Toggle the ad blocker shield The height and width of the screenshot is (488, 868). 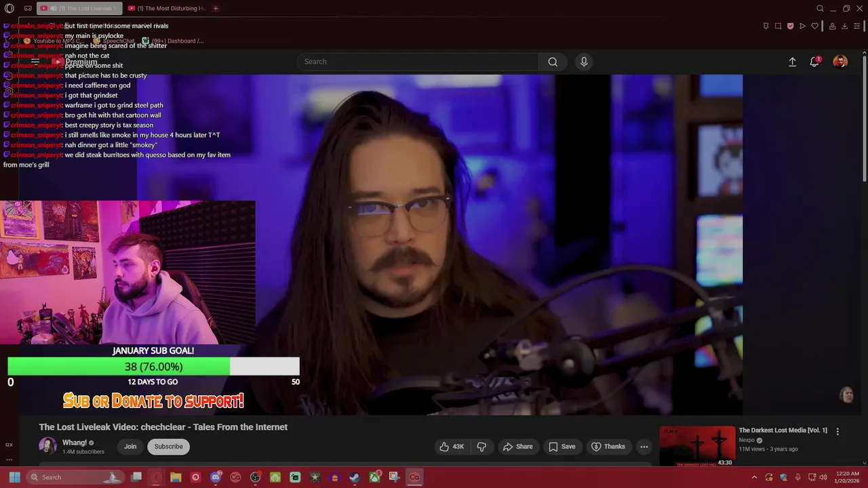click(x=790, y=26)
